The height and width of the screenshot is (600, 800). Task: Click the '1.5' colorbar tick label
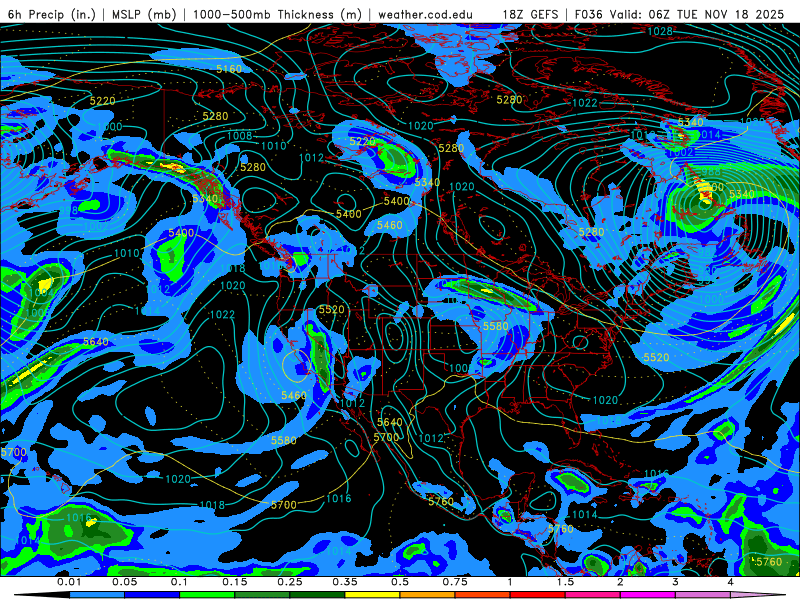565,582
